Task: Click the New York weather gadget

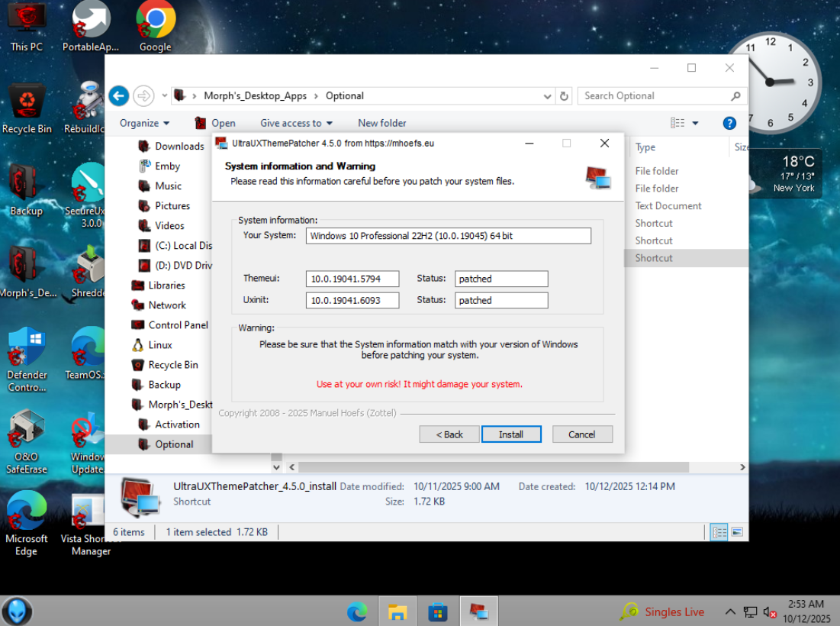Action: coord(786,174)
